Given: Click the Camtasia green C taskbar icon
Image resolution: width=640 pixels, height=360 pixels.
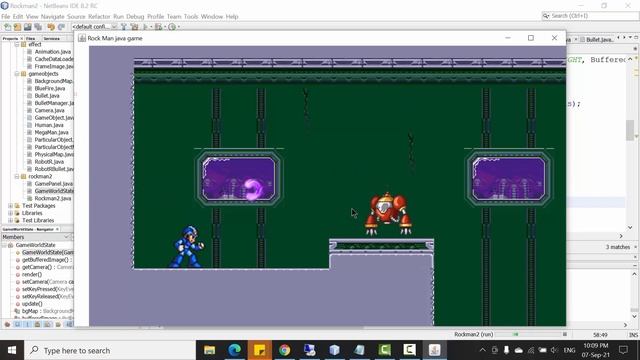Looking at the screenshot, I should 384,350.
